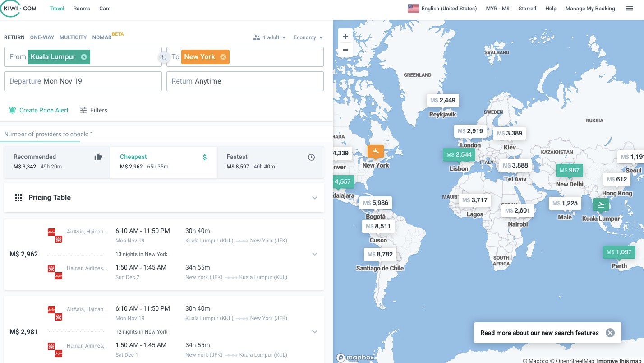Remove Kuala Lumpur from origin
Viewport: 644px width, 363px height.
tap(84, 57)
